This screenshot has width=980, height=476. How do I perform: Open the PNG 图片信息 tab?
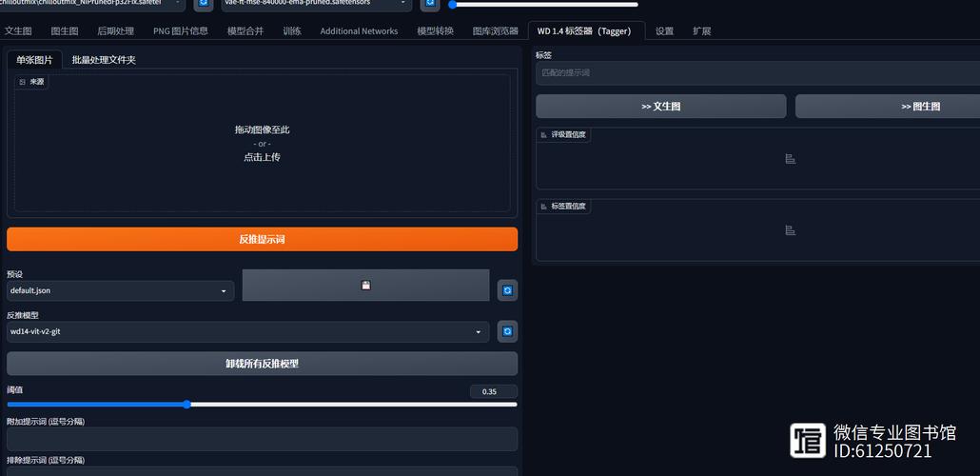[181, 30]
